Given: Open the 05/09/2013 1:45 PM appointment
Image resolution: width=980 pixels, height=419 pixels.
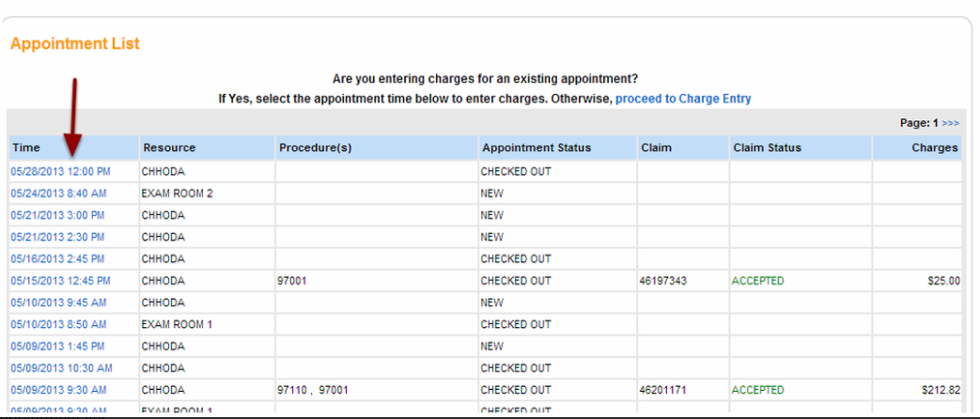Looking at the screenshot, I should point(57,346).
